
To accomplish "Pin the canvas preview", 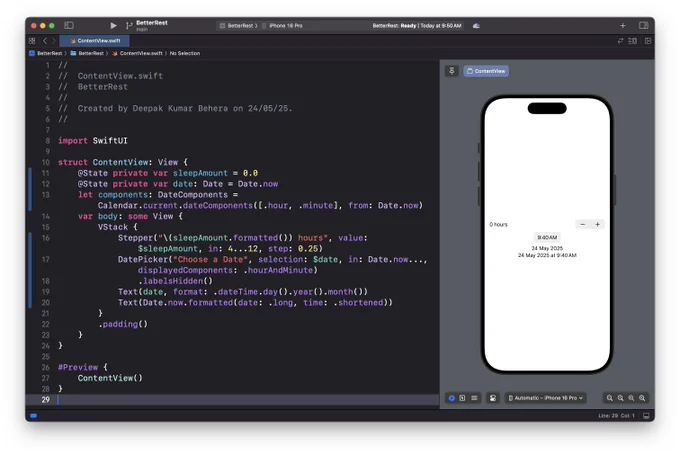I will [451, 71].
